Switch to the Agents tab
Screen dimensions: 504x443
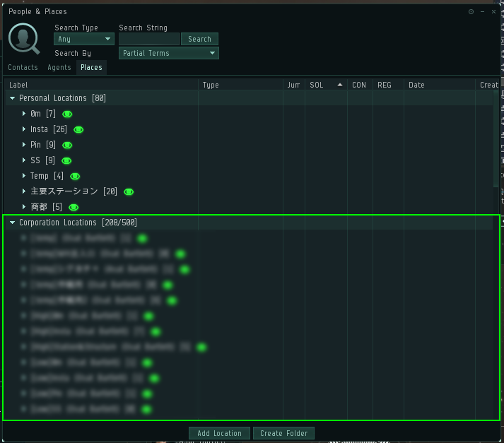coord(59,68)
